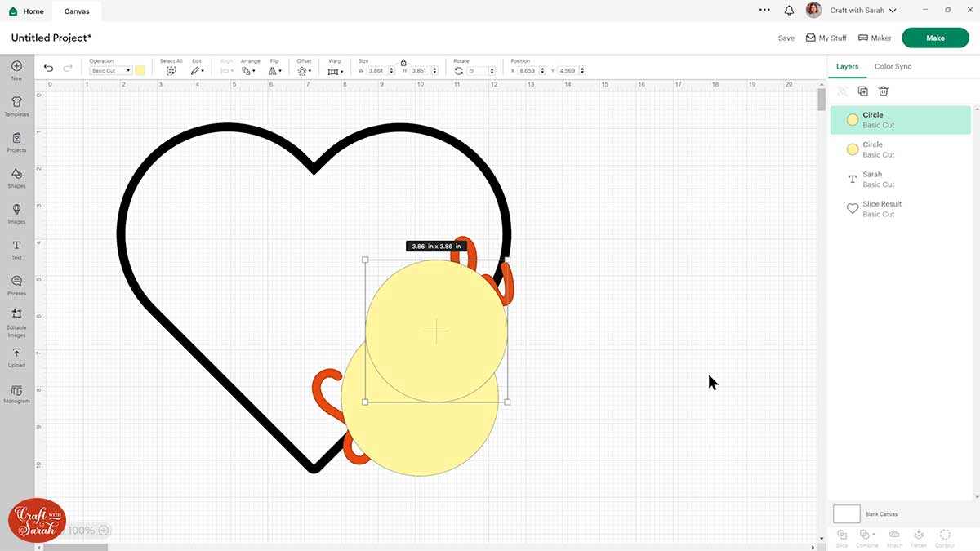Click the selected Circle layer's yellow swatch
Image resolution: width=980 pixels, height=551 pixels.
pos(852,120)
